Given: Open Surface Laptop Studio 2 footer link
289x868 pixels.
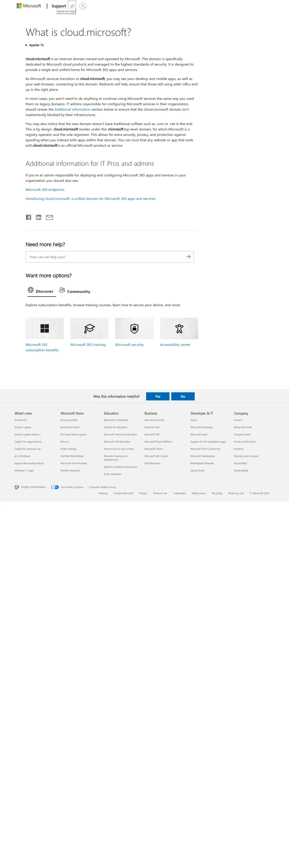Looking at the screenshot, I should click(x=28, y=435).
